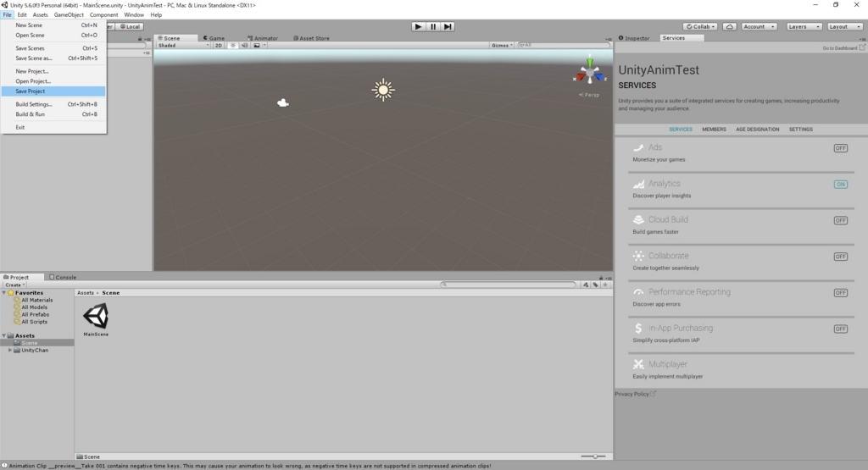Click the Search by Type icon in Project panel
The height and width of the screenshot is (470, 868).
pos(586,285)
